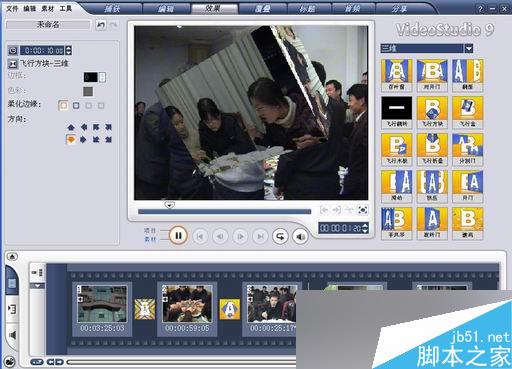Click the scissors cut clip icon
This screenshot has width=512, height=369.
point(349,210)
